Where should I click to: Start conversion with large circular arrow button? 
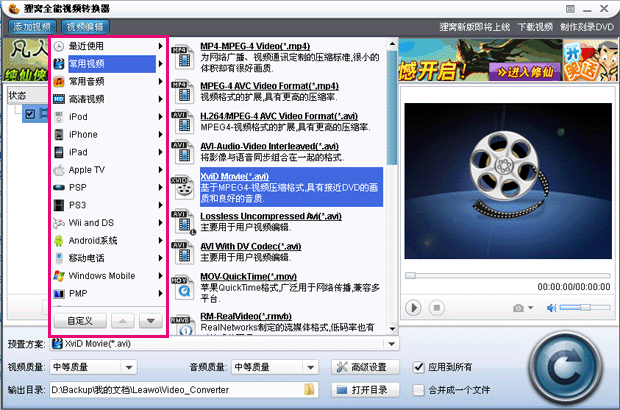(566, 368)
